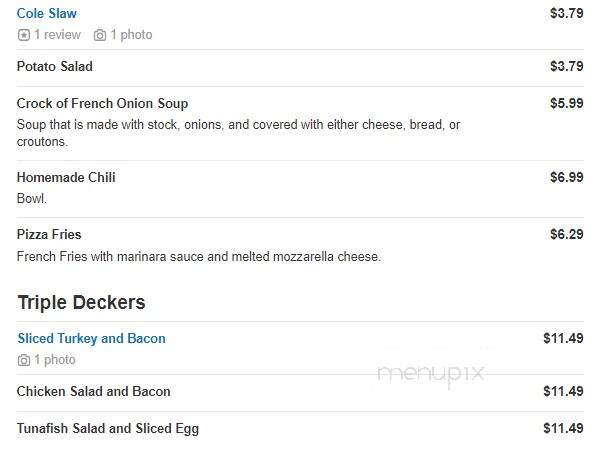This screenshot has height=456, width=610.
Task: Click the $6.29 Pizza Fries price
Action: 566,234
